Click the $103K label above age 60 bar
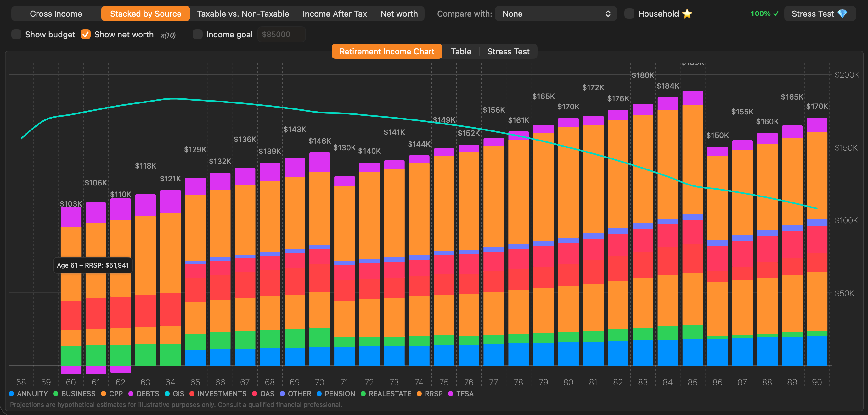868x415 pixels. 71,204
